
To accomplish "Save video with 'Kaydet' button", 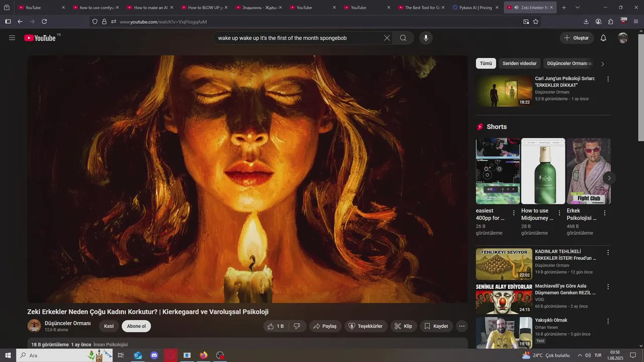I will pos(436,326).
